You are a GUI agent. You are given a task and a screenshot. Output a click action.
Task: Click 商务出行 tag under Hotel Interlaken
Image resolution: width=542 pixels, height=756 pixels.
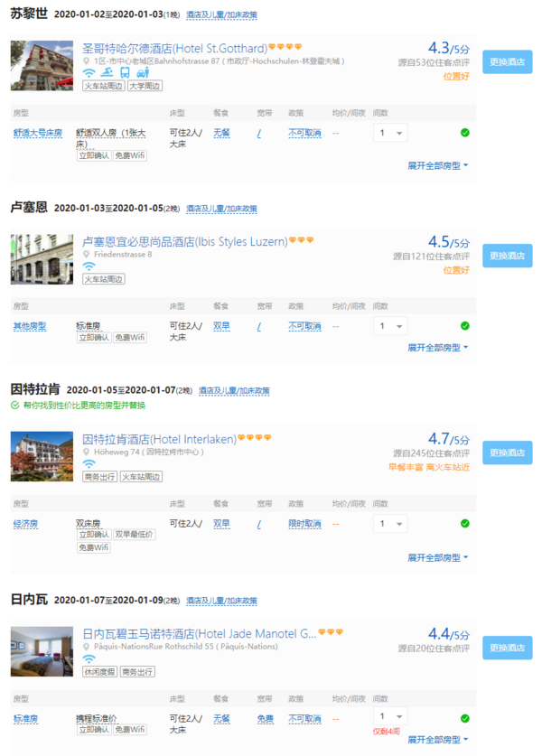pos(99,476)
